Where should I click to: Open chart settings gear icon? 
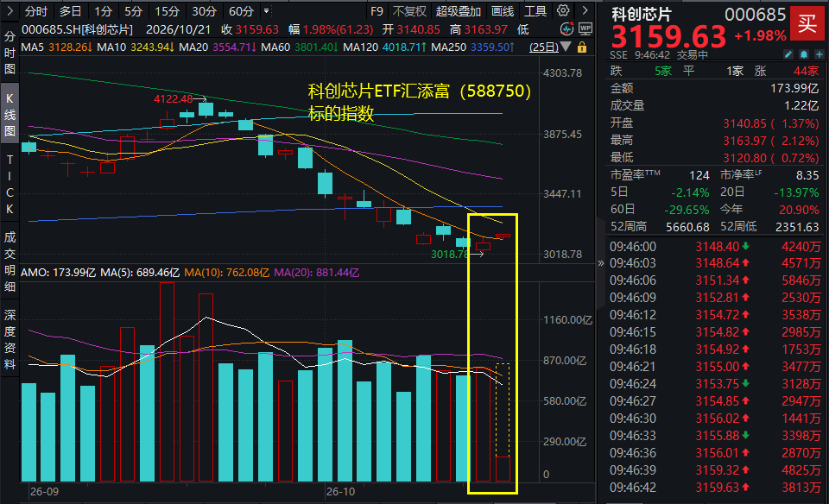click(563, 10)
